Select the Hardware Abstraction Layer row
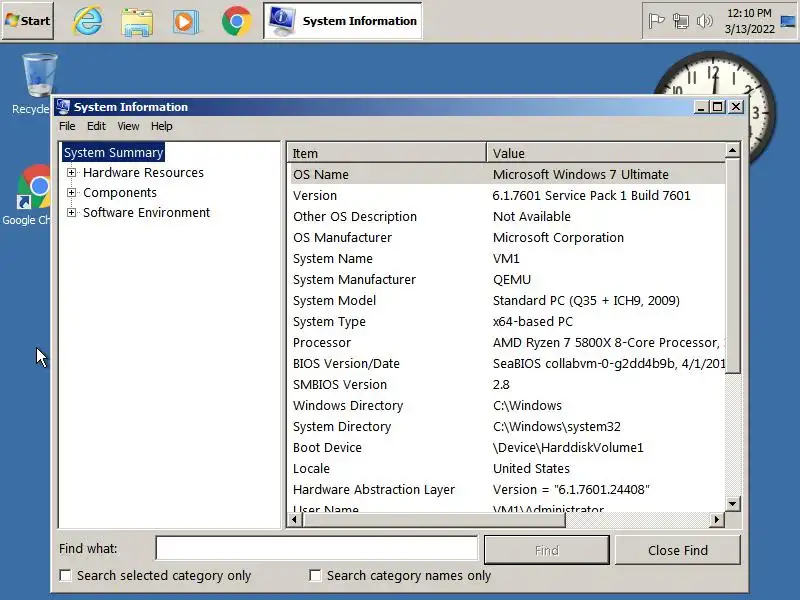 point(506,489)
